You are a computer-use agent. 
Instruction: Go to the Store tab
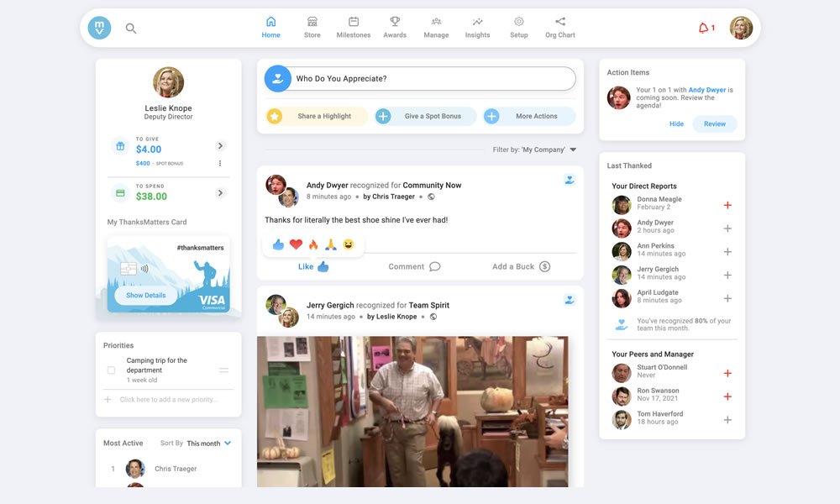click(312, 27)
